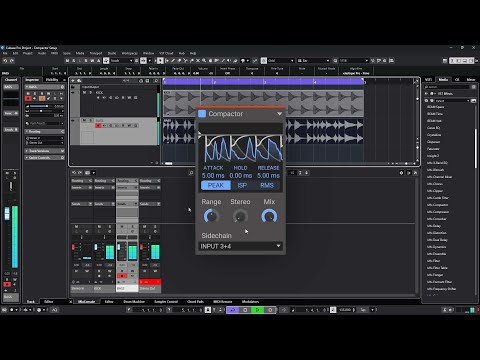The width and height of the screenshot is (480, 360).
Task: Open the Snap type Grid dropdown
Action: [x=281, y=61]
